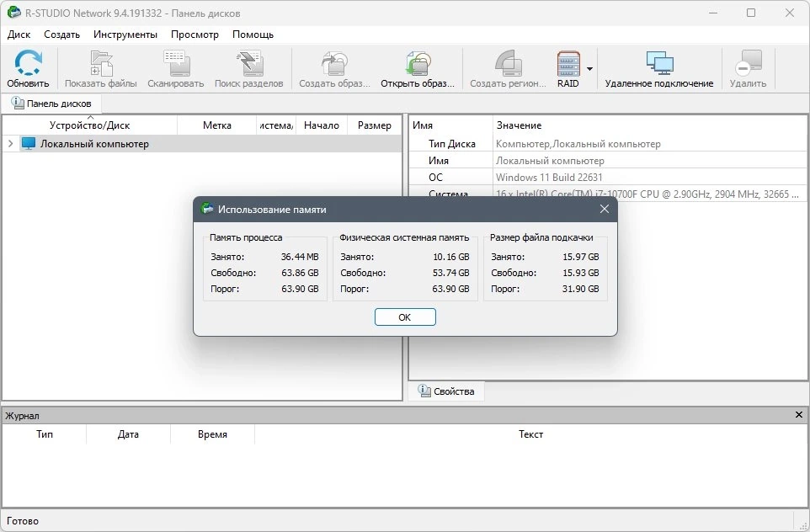Click the Время column header in Журнал
Screen dimensions: 810x532
(212, 434)
